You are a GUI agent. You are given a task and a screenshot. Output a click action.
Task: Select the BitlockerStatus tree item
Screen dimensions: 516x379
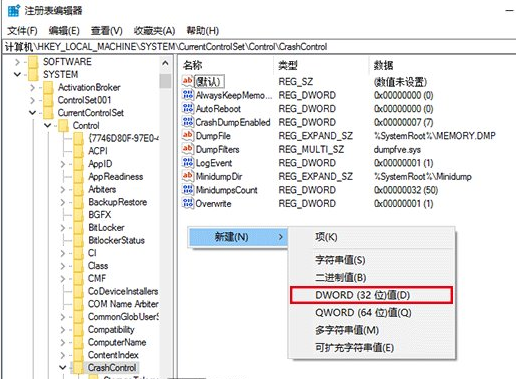[116, 240]
